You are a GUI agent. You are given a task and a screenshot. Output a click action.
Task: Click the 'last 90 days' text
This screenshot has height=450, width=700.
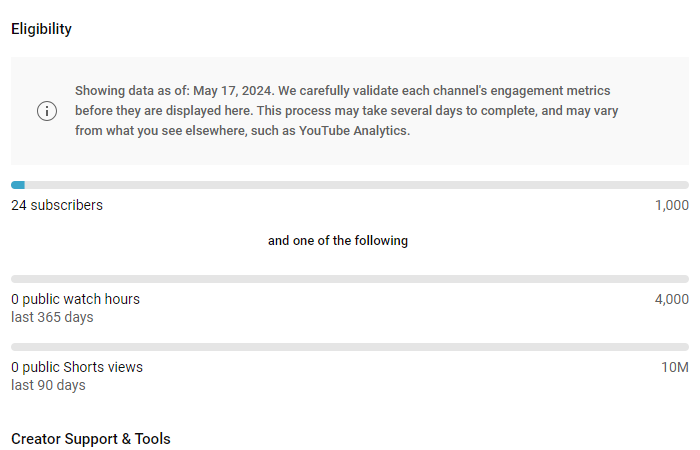pyautogui.click(x=48, y=385)
